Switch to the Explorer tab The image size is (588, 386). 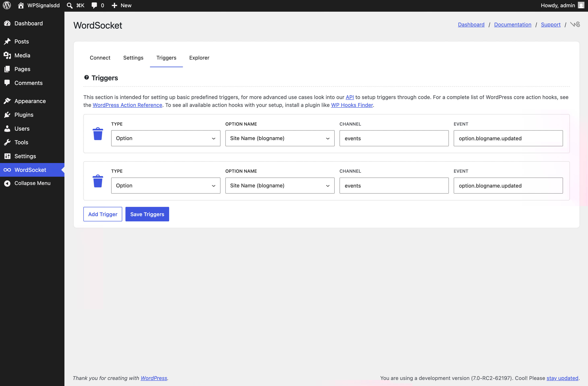[199, 58]
